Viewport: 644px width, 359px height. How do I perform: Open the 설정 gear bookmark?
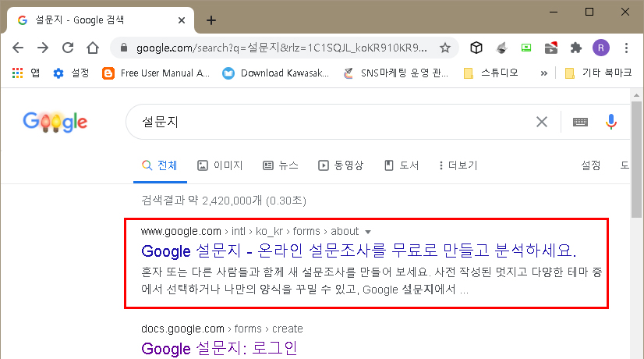tap(71, 73)
